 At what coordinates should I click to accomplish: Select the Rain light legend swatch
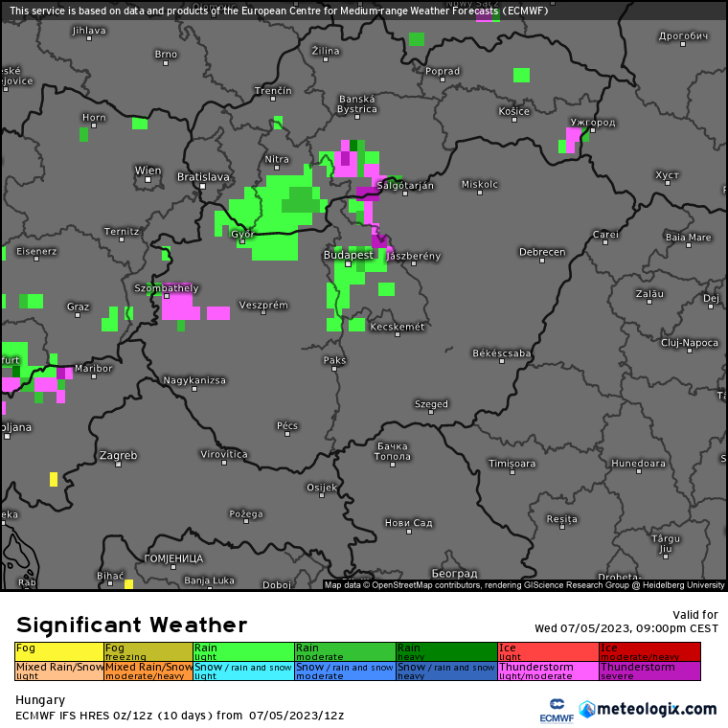point(243,651)
